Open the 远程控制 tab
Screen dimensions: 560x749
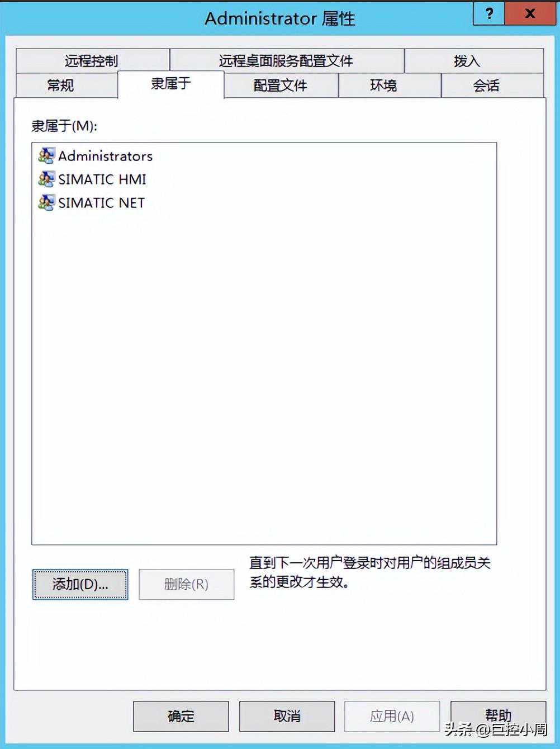(93, 60)
